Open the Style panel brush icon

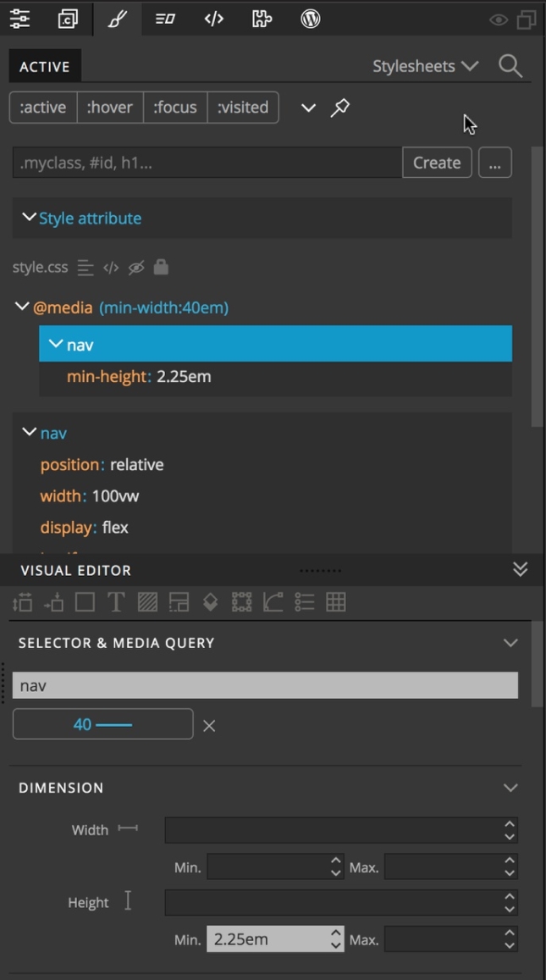point(119,18)
